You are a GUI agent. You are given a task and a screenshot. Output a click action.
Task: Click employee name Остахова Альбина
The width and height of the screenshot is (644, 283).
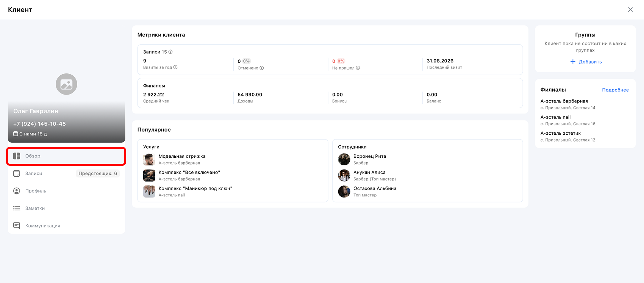click(x=375, y=188)
